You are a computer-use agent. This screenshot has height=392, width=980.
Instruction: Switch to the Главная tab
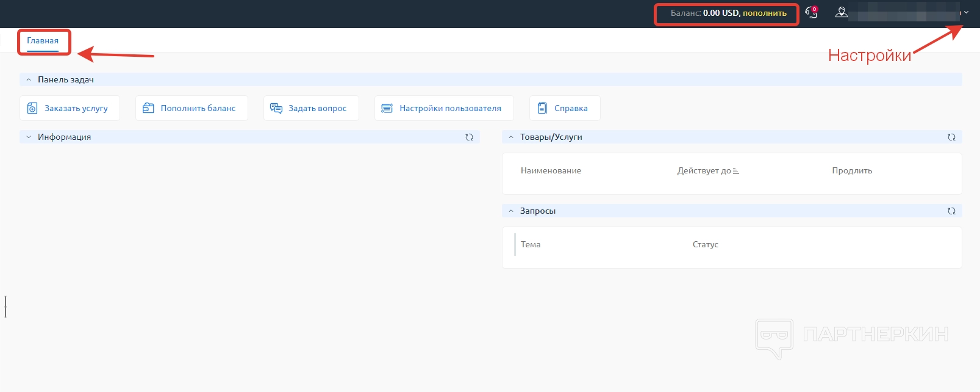pyautogui.click(x=43, y=41)
